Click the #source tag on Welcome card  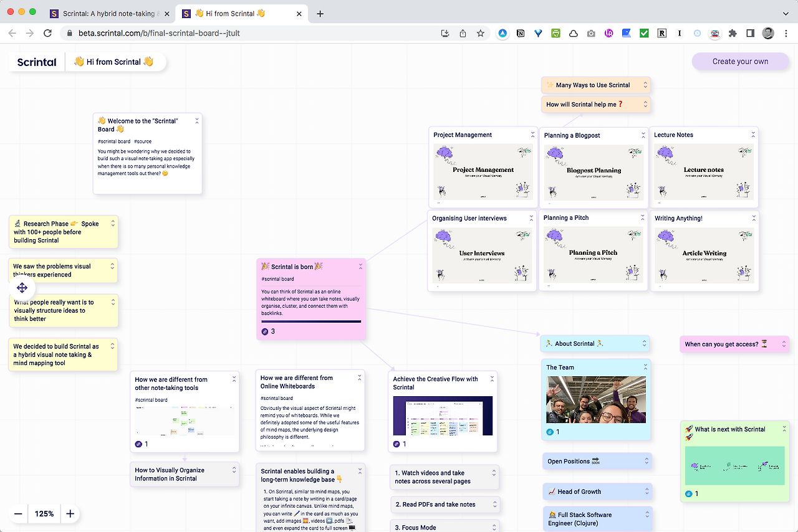click(143, 141)
